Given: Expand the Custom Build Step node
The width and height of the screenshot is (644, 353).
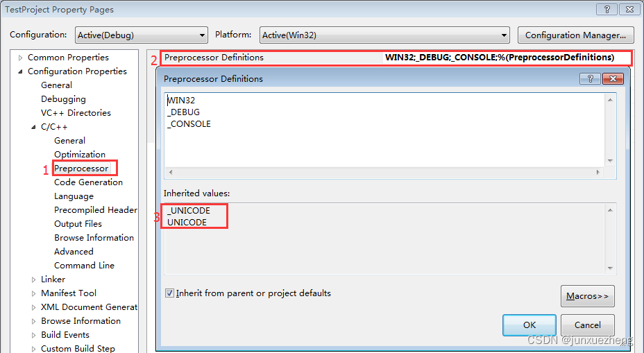Looking at the screenshot, I should pos(34,349).
